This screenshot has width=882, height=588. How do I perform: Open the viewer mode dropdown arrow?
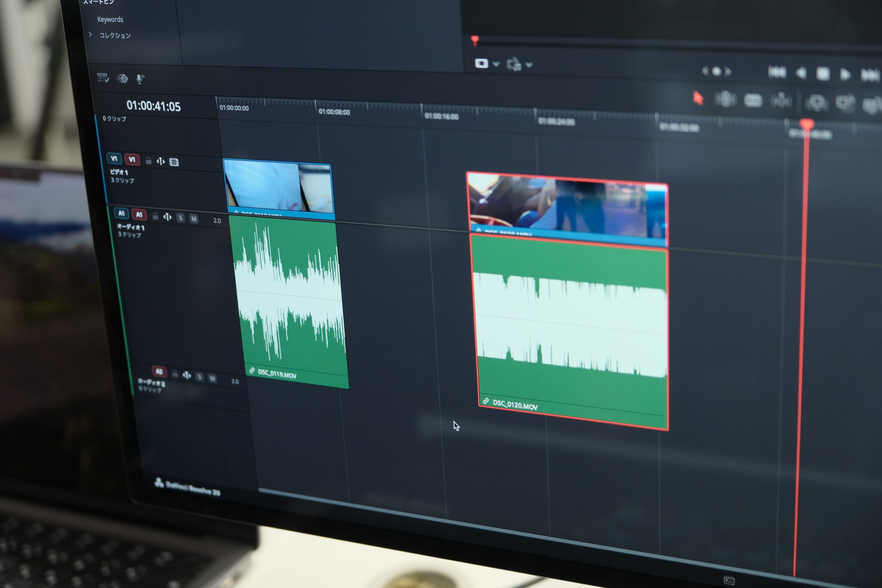[x=496, y=64]
